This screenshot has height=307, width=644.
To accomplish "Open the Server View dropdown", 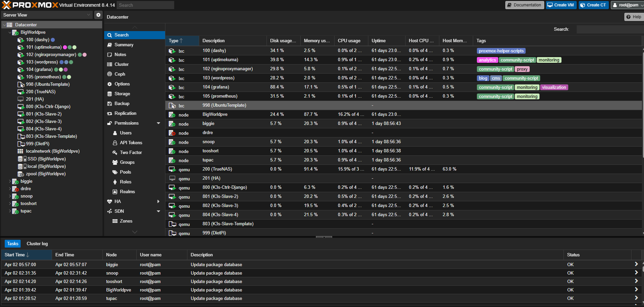I will pos(89,15).
